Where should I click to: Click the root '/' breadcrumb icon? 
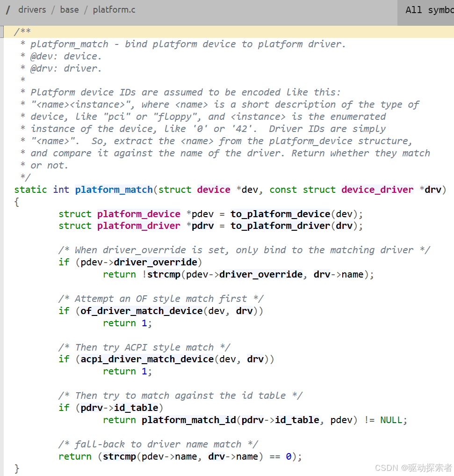[7, 9]
